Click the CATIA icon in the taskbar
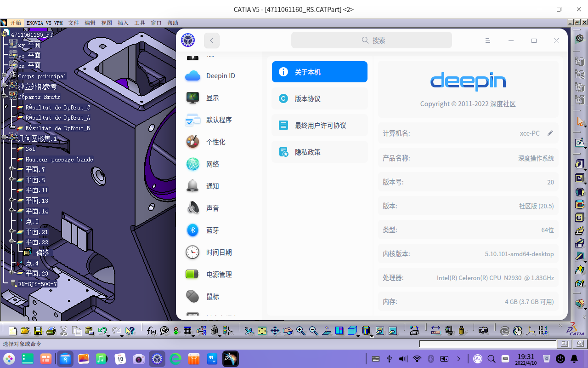Screen dimensions: 588x368 [x=230, y=359]
